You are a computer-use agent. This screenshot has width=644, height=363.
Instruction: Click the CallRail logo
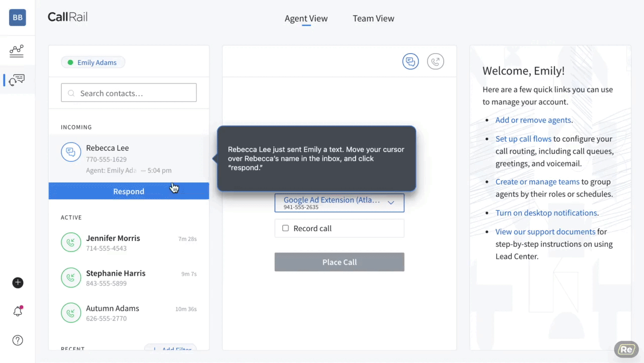[67, 17]
